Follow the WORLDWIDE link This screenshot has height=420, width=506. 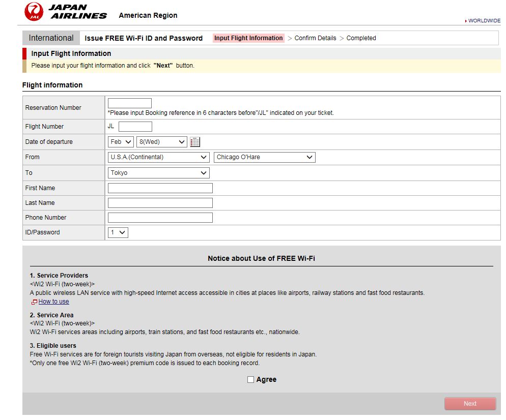pyautogui.click(x=484, y=21)
